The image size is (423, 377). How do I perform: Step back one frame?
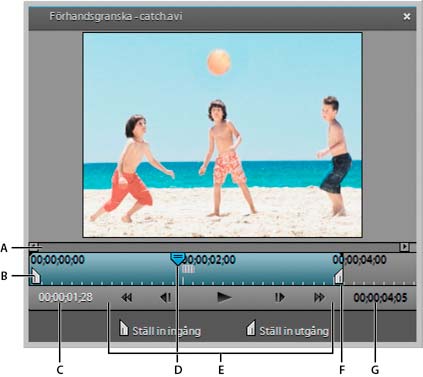tap(166, 297)
